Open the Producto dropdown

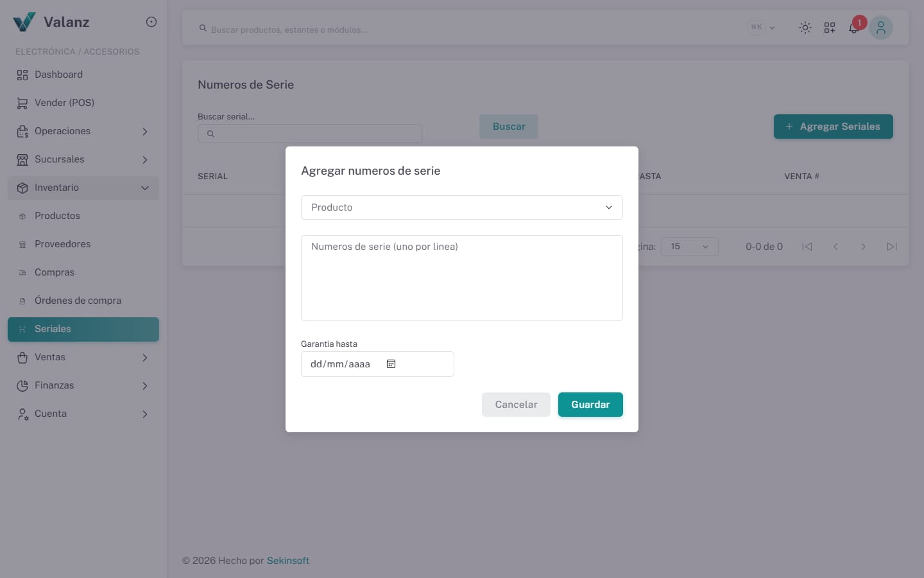click(462, 207)
